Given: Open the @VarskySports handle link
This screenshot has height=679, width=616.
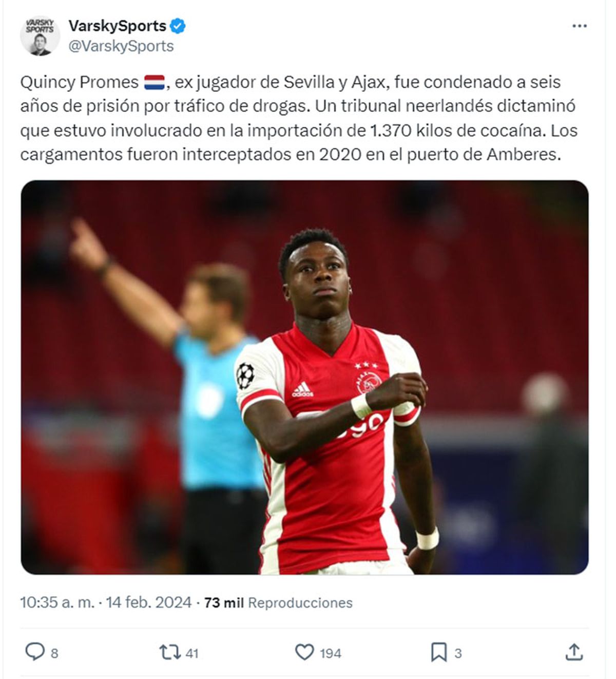Looking at the screenshot, I should [x=121, y=46].
